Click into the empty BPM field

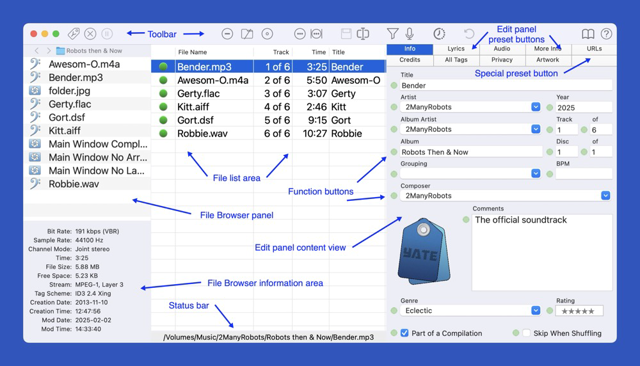click(584, 174)
